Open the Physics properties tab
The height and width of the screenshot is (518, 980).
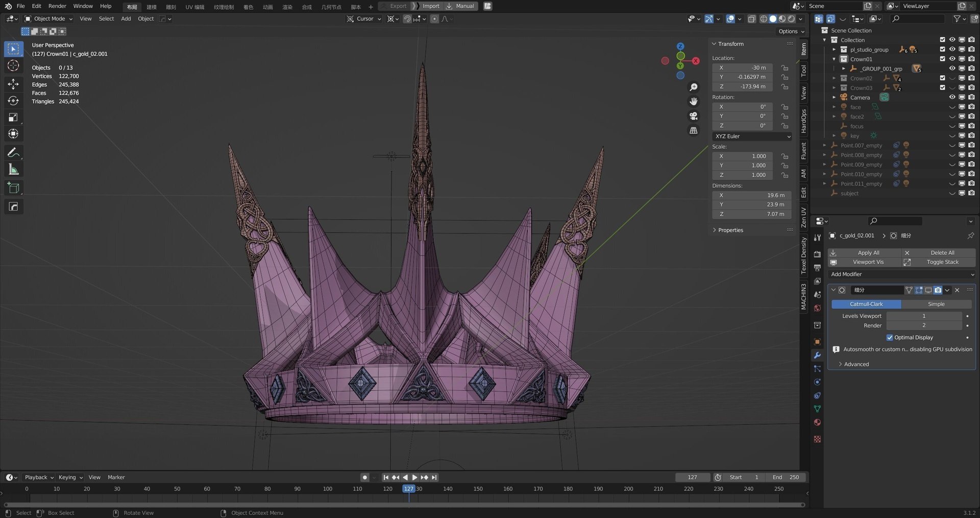tap(817, 382)
